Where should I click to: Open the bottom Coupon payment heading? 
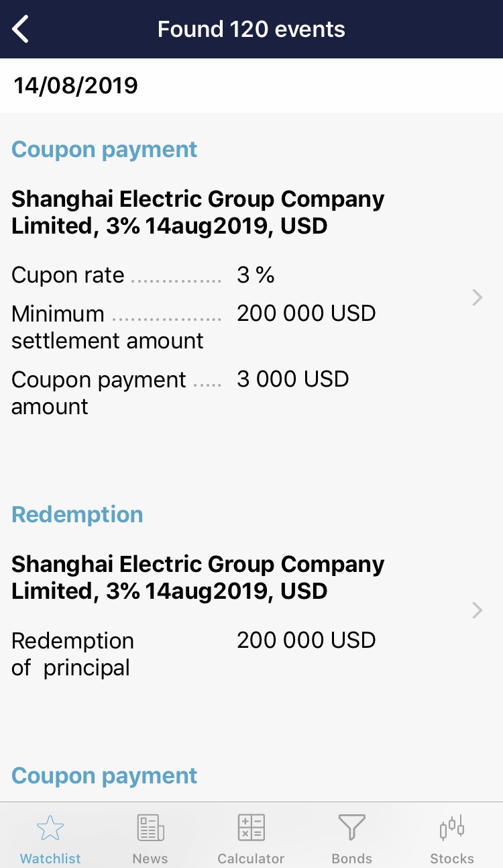click(x=105, y=775)
